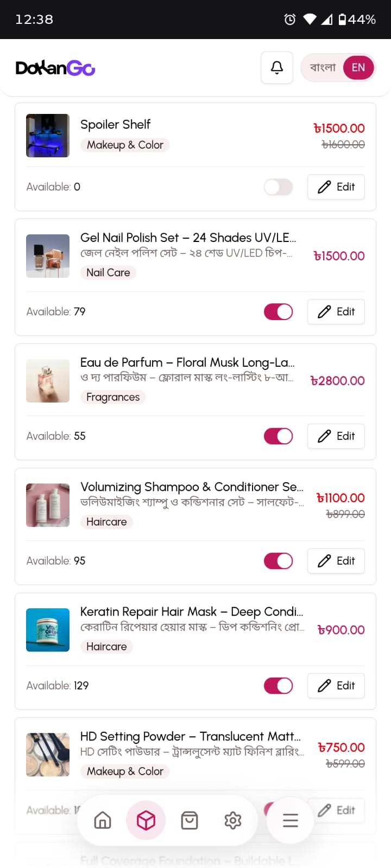Image resolution: width=391 pixels, height=868 pixels.
Task: Open the hamburger menu button
Action: [x=291, y=820]
